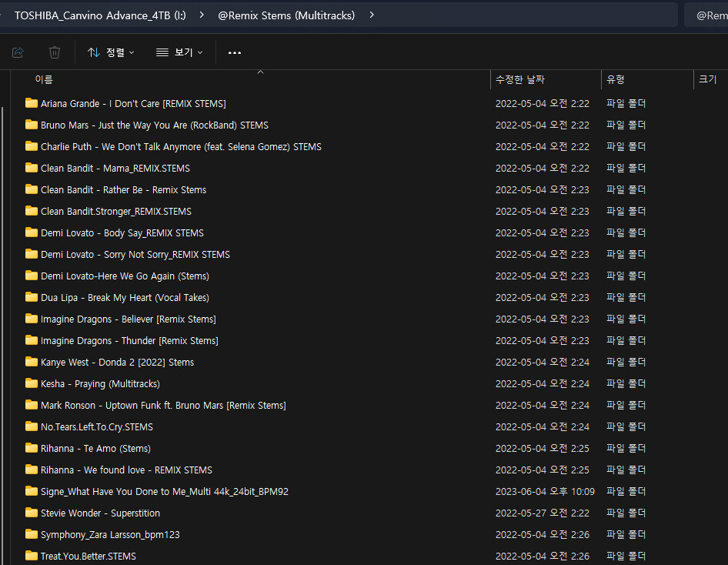Click the @Remix Stems (Multitracks) breadcrumb

coord(286,15)
